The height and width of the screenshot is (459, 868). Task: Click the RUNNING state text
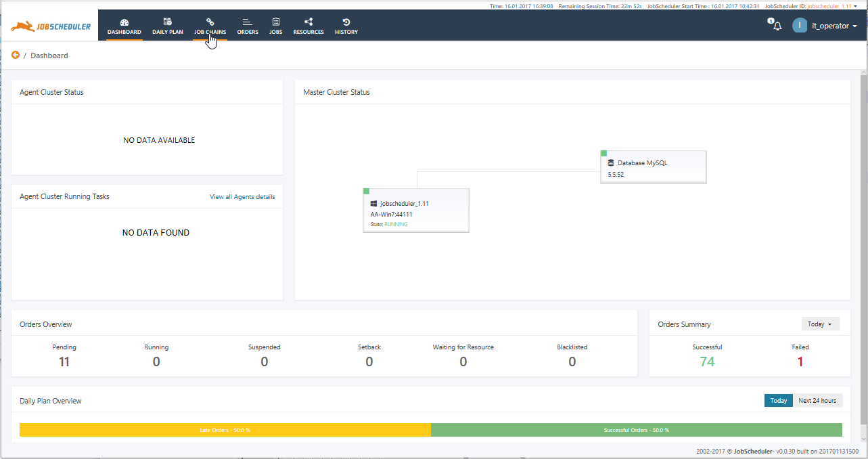click(396, 224)
